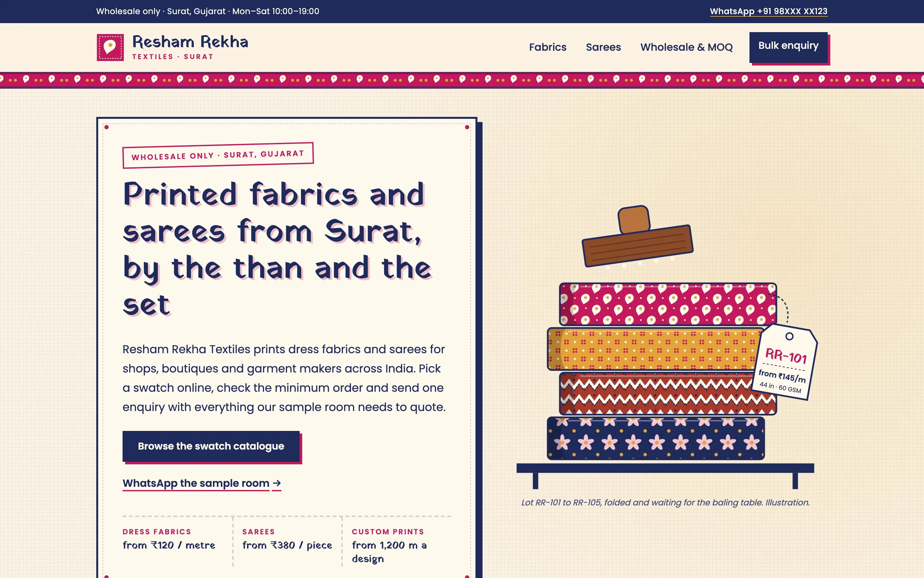The image size is (924, 578).
Task: Click the 'CUSTOM PRINTS' label
Action: point(388,532)
